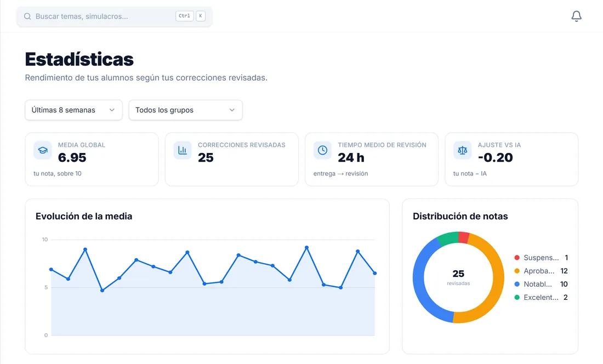
Task: Click the K shortcut key badge
Action: pyautogui.click(x=200, y=16)
